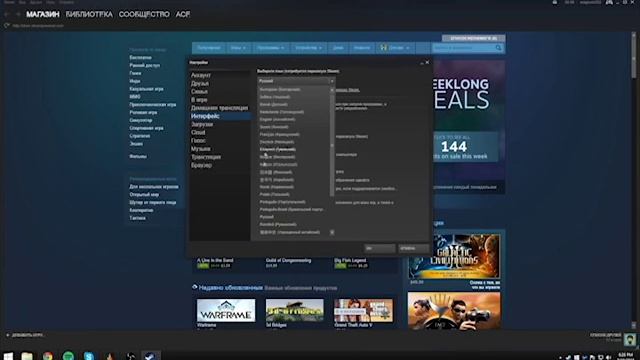Open Spotify from the taskbar

(68, 356)
